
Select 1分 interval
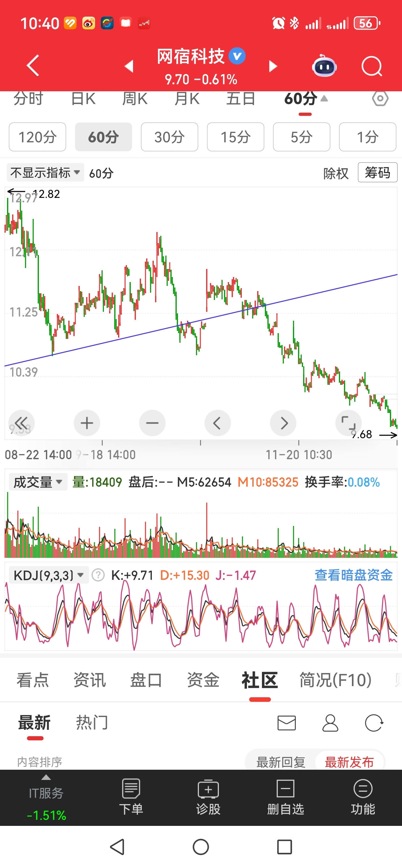coord(368,137)
